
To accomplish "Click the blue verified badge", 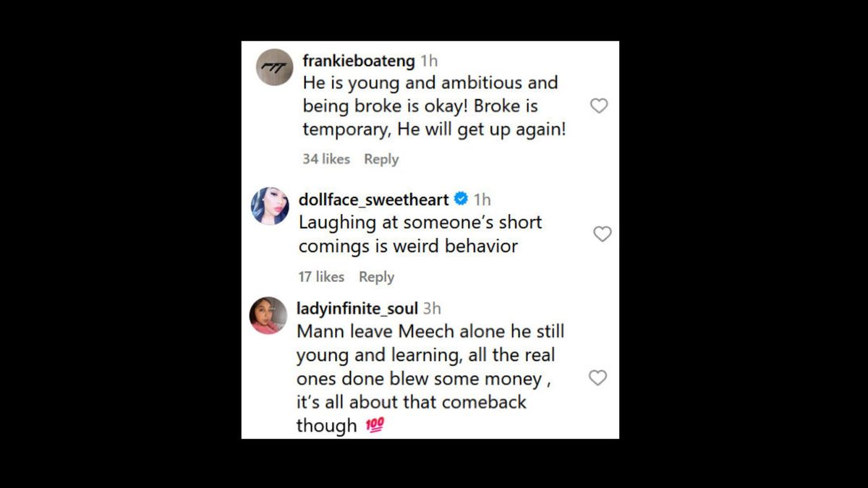I will [461, 200].
